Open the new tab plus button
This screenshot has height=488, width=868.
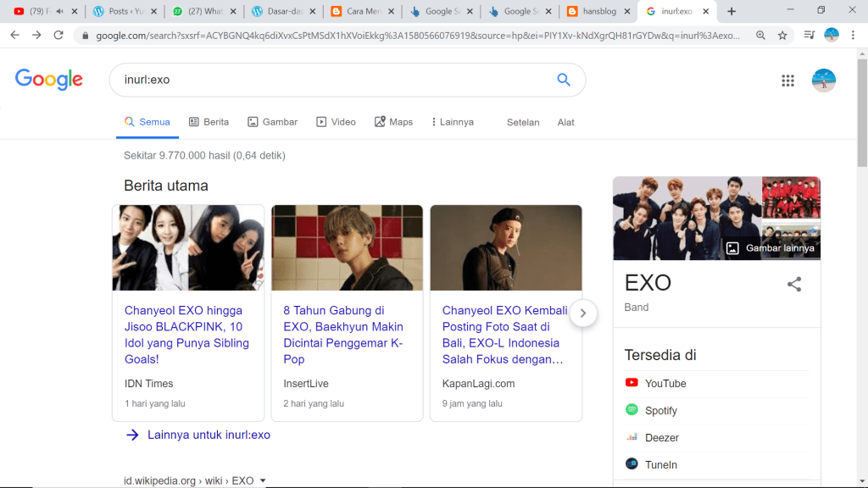(x=732, y=11)
